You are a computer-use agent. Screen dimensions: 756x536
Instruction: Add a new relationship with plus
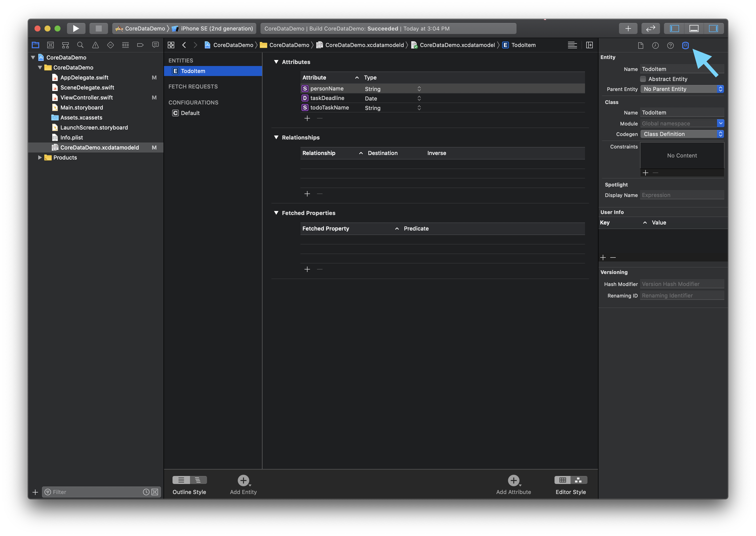click(307, 194)
